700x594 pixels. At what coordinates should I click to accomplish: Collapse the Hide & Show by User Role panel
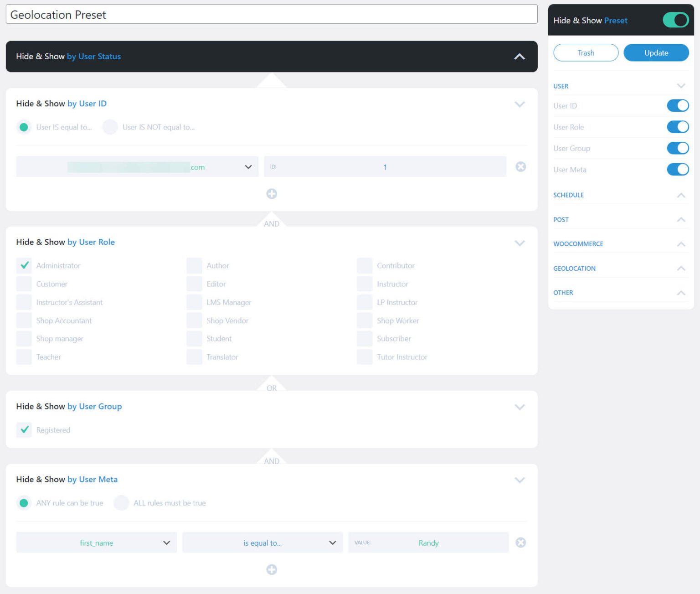(520, 243)
